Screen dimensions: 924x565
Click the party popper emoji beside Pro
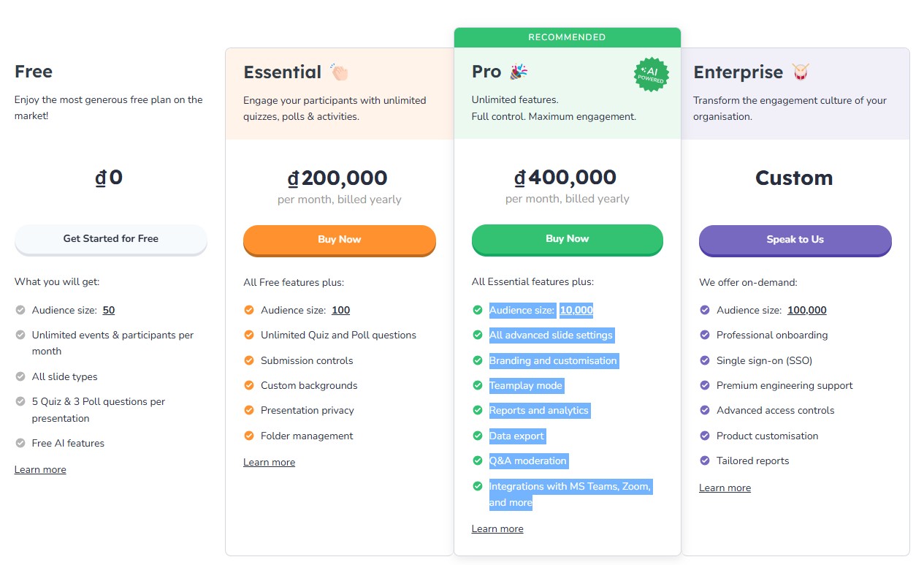[519, 71]
